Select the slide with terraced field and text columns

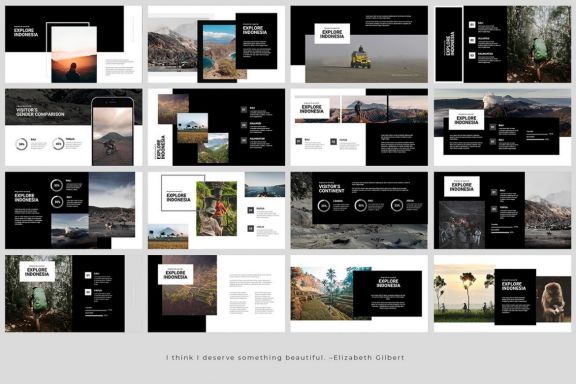click(x=216, y=294)
